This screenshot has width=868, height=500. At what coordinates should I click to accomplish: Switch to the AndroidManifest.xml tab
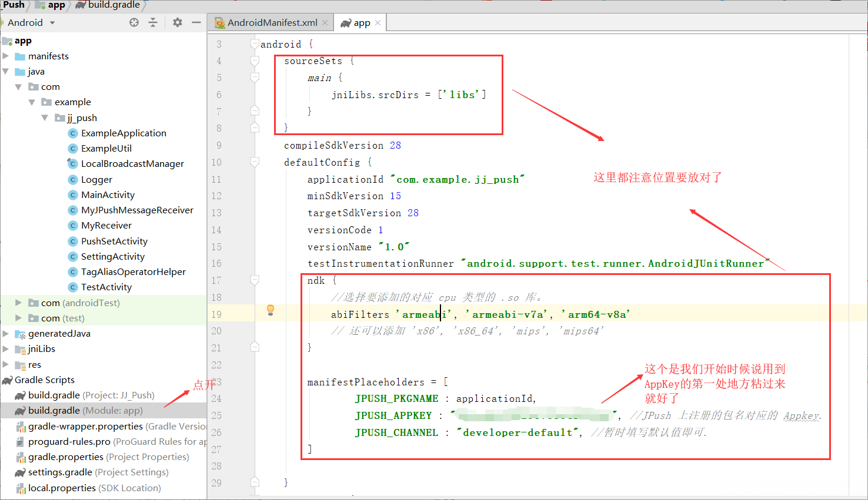[x=272, y=23]
